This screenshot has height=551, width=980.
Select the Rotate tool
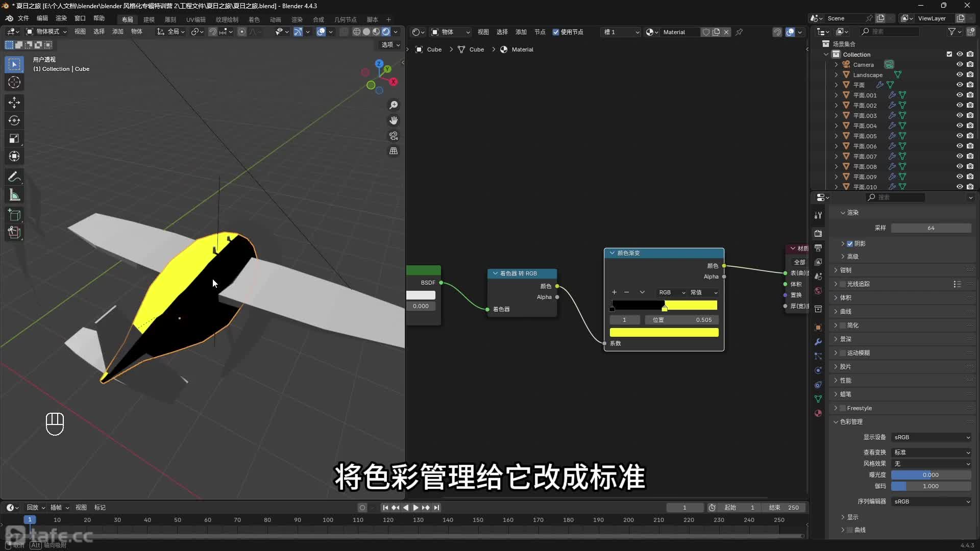14,120
